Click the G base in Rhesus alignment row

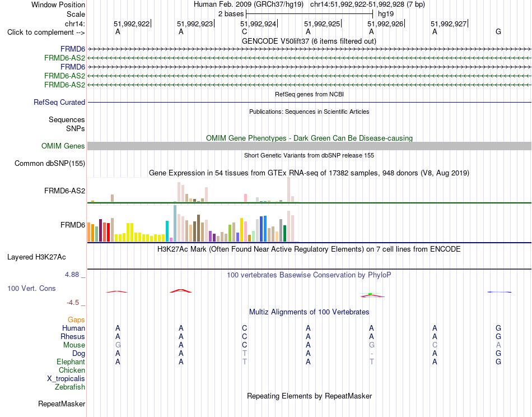(x=498, y=336)
